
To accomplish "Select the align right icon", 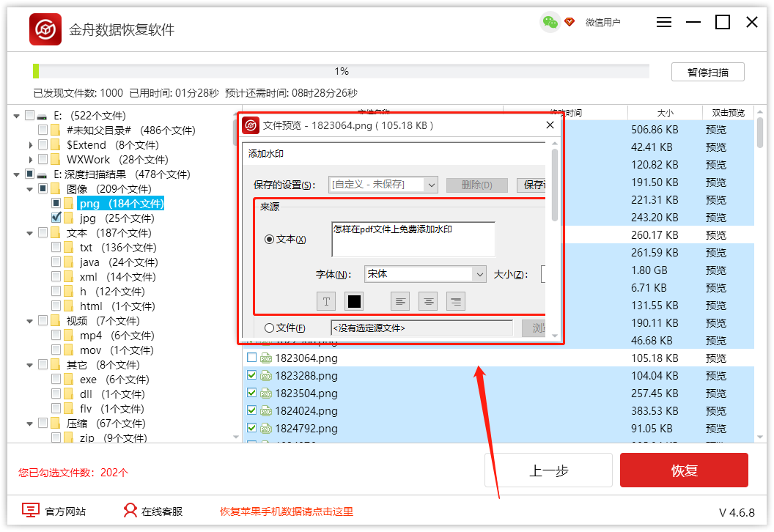I will click(x=456, y=301).
